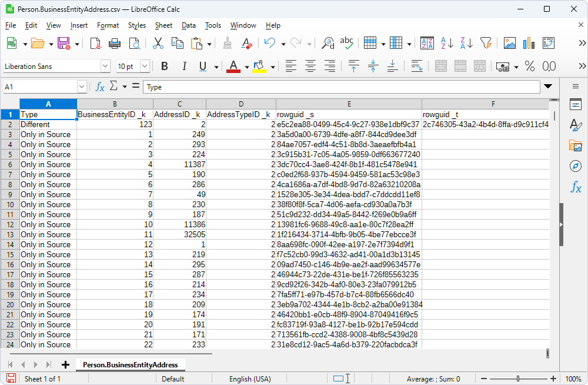The image size is (588, 385).
Task: Expand the font name dropdown
Action: point(105,67)
